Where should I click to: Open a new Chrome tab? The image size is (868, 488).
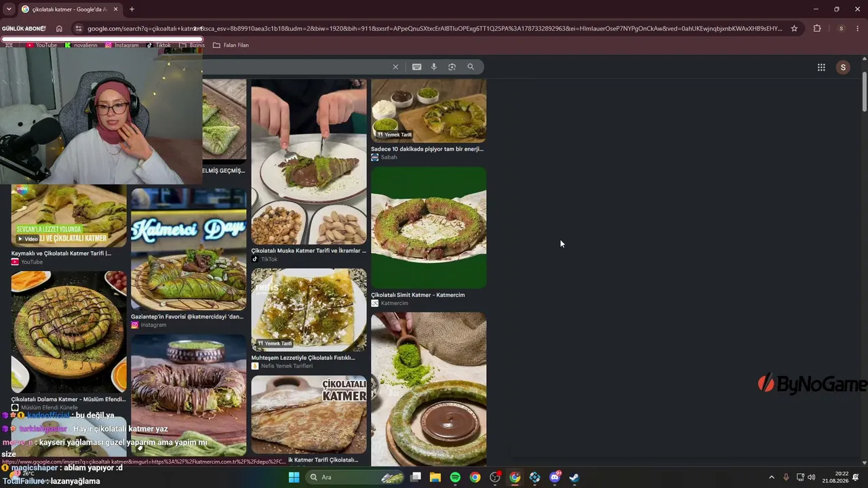132,9
